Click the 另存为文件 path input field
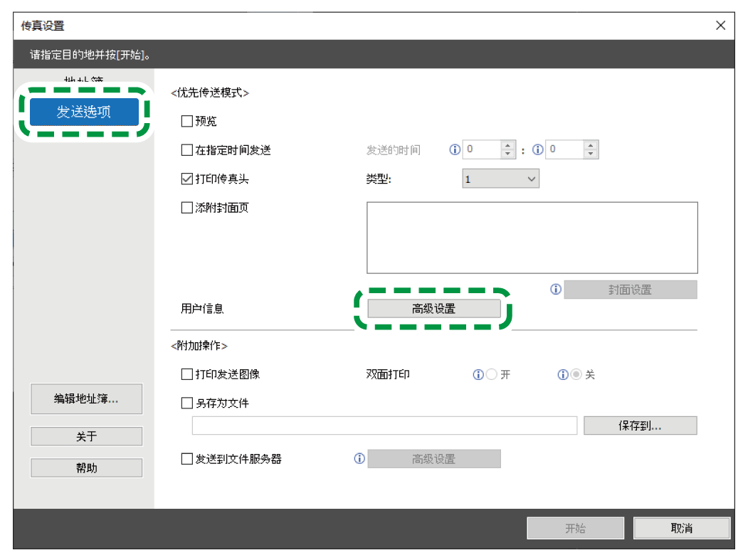 (384, 425)
